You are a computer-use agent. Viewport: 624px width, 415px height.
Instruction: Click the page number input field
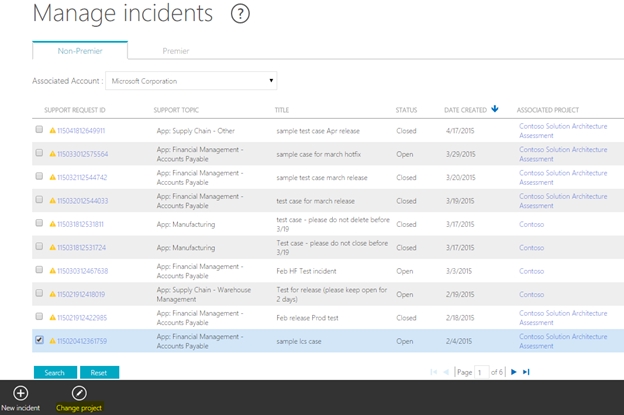483,372
